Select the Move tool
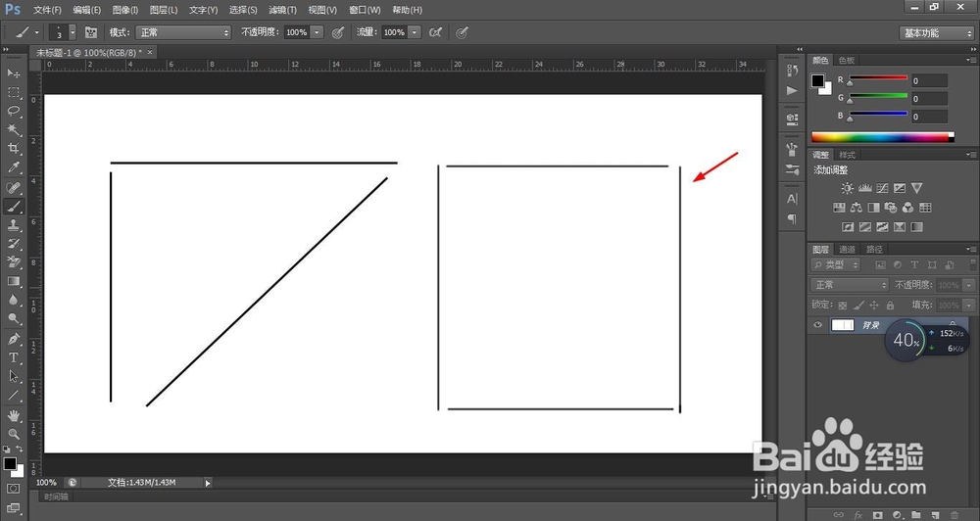The width and height of the screenshot is (980, 521). [13, 73]
